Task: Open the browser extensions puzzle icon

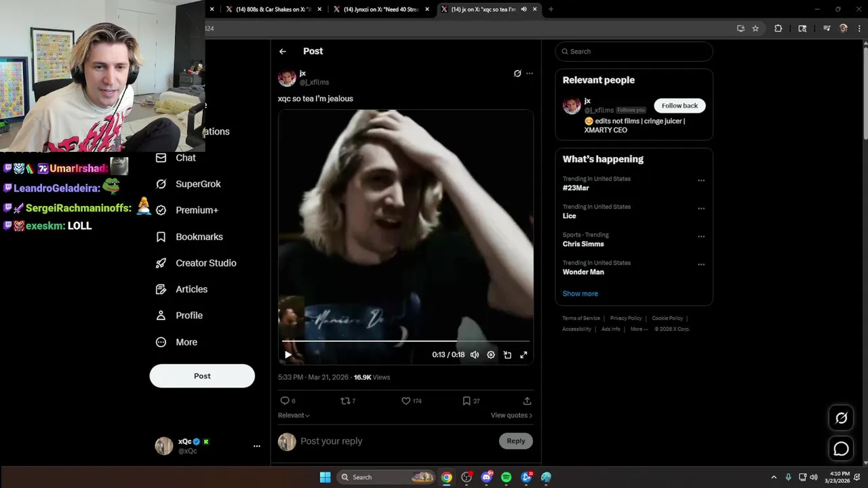Action: pos(778,28)
